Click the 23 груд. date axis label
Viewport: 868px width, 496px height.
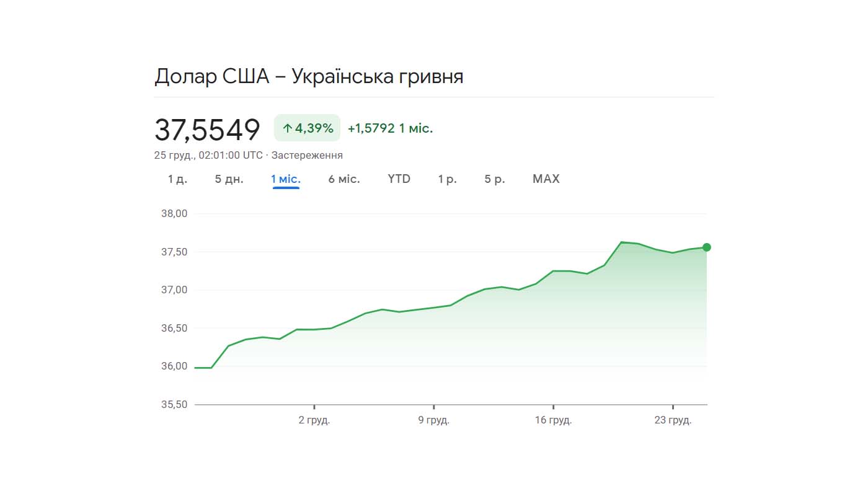click(x=673, y=420)
